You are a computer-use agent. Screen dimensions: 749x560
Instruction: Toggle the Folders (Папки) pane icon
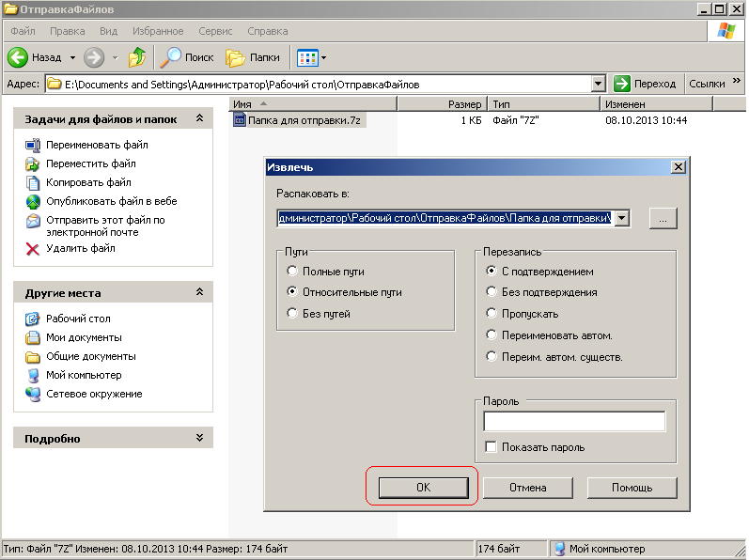click(x=235, y=57)
